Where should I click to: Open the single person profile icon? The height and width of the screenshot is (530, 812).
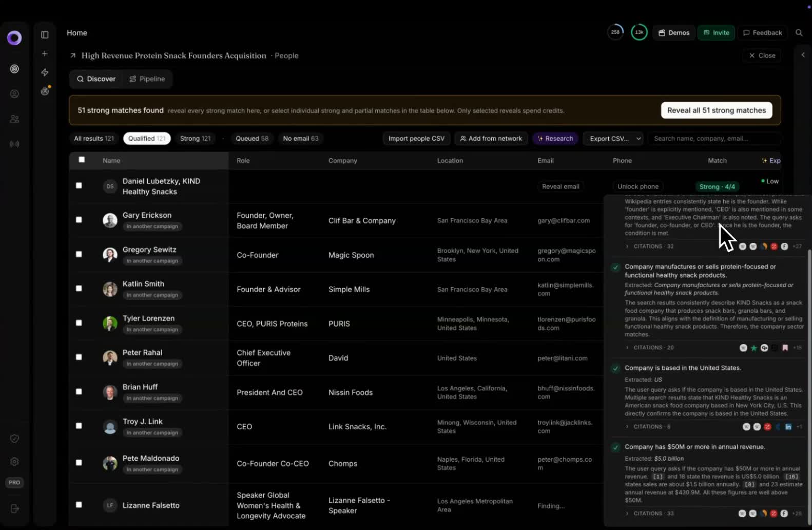coord(14,94)
